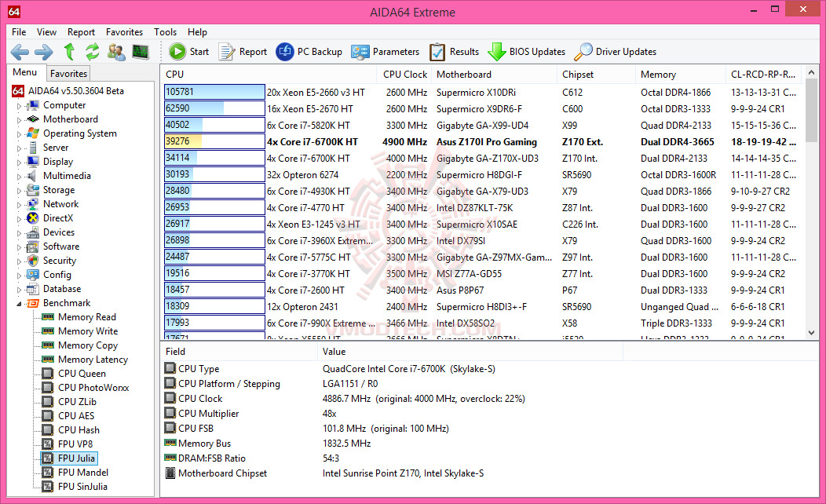
Task: Click the results list scrollbar down arrow
Action: pos(811,333)
